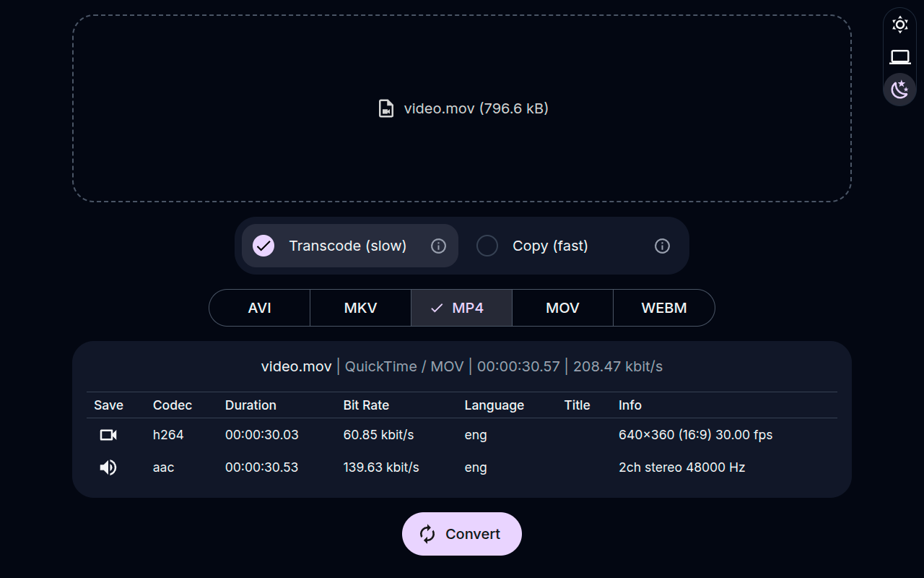Click the 00:00:30.03 duration value
The width and height of the screenshot is (924, 578).
(x=262, y=435)
